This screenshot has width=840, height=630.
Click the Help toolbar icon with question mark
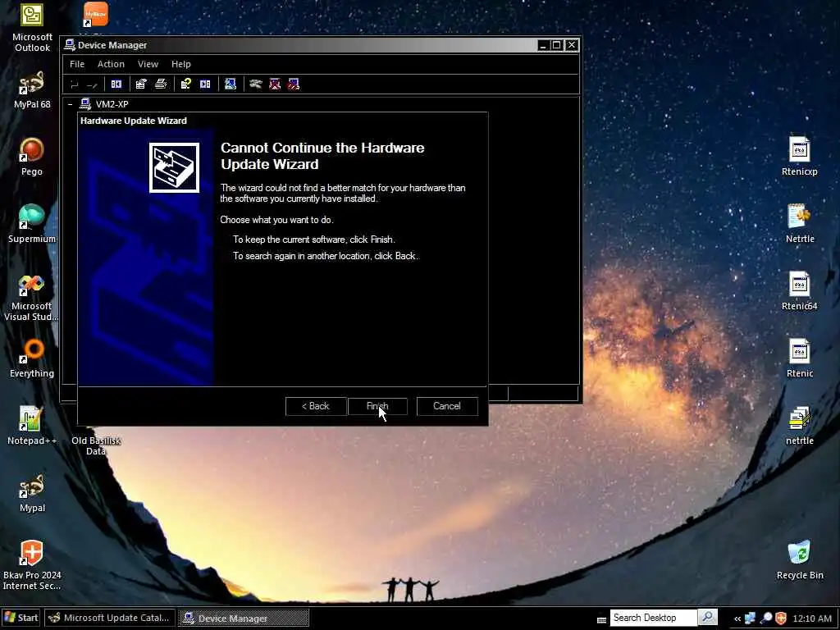pos(186,84)
